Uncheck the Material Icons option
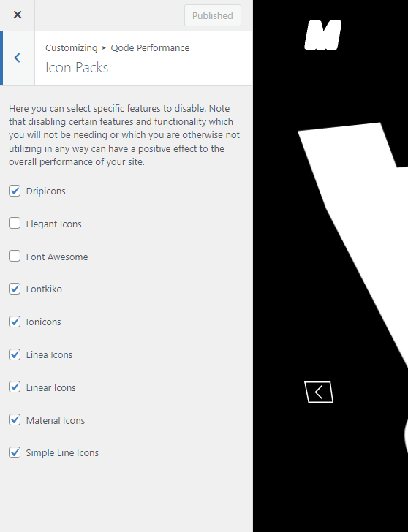Image resolution: width=408 pixels, height=532 pixels. [15, 420]
